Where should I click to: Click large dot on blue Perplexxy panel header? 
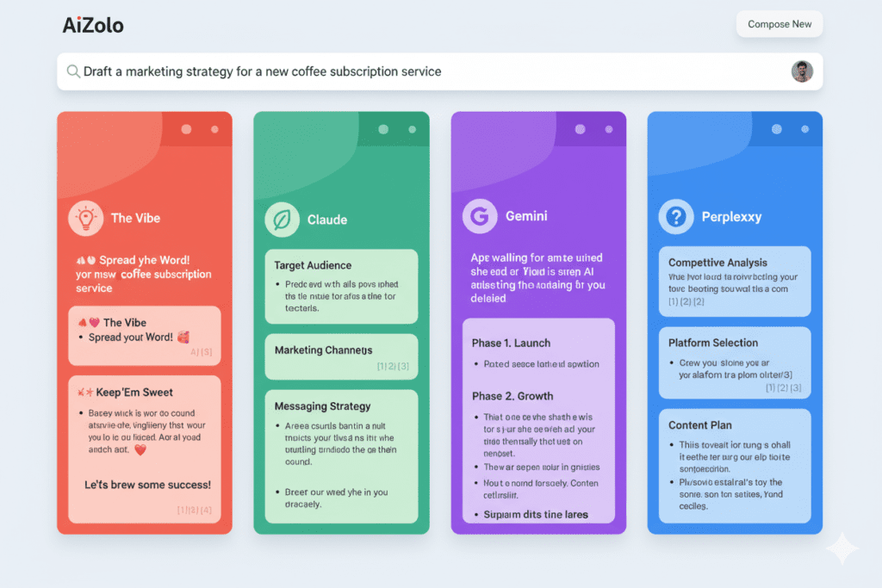tap(776, 129)
